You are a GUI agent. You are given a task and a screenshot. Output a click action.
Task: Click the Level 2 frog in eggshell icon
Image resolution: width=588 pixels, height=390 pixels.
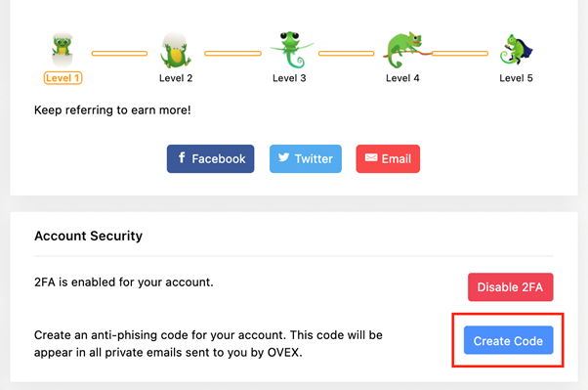[x=175, y=50]
